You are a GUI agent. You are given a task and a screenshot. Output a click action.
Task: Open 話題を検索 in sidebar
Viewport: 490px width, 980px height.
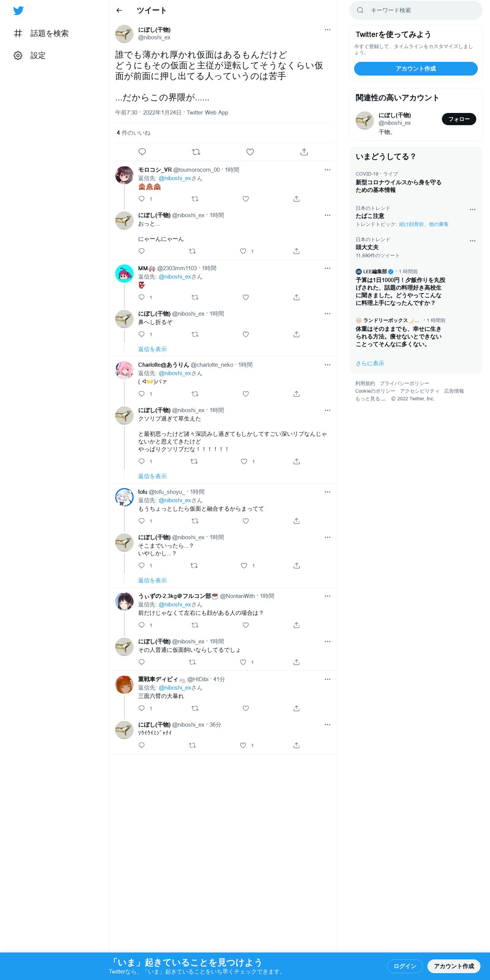pyautogui.click(x=49, y=34)
